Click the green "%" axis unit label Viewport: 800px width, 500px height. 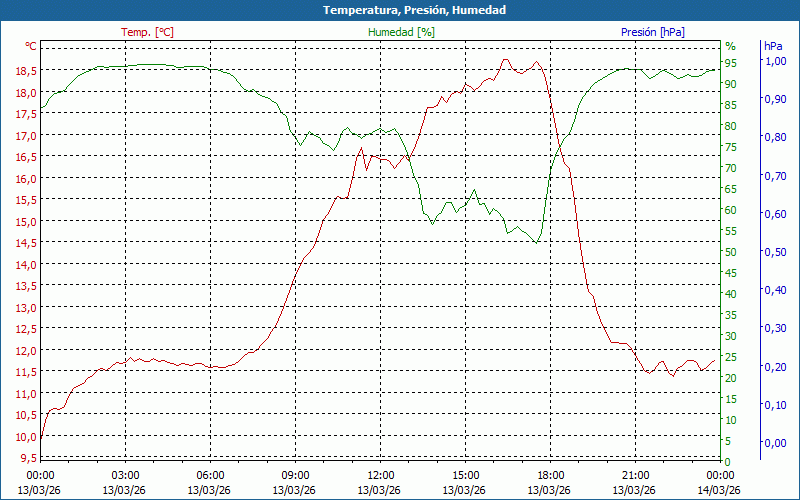[730, 46]
